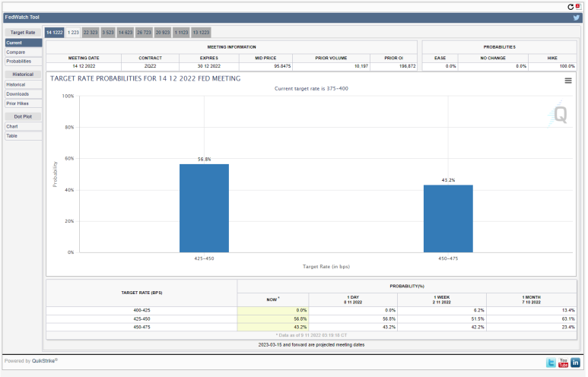Image resolution: width=588 pixels, height=377 pixels.
Task: Click the Target Rate section header
Action: [x=23, y=33]
